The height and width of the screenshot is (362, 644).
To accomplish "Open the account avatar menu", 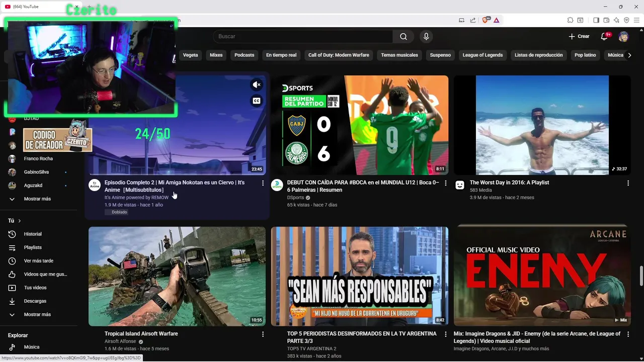I will pos(623,36).
